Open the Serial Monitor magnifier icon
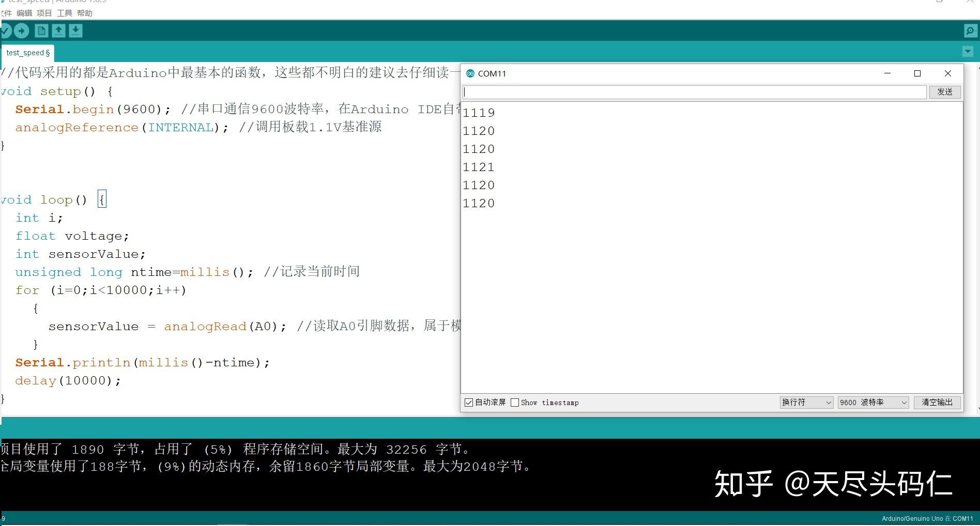 [x=970, y=31]
